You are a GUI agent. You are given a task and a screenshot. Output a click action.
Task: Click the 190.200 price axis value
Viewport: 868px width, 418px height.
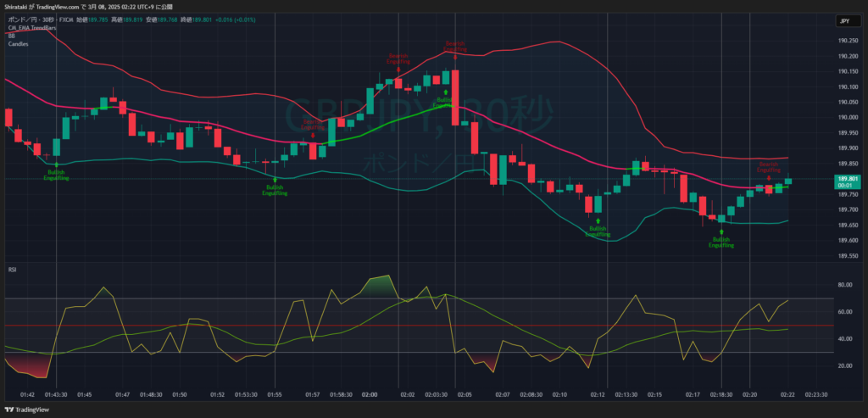point(848,57)
